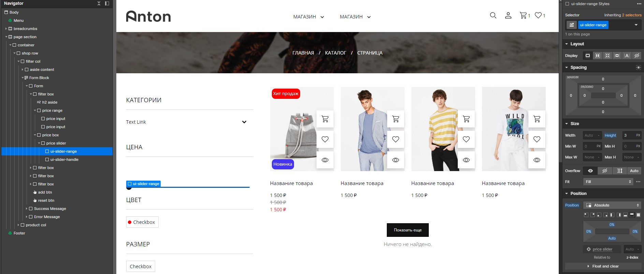Click the Показать еще button
The height and width of the screenshot is (274, 644).
coord(408,230)
